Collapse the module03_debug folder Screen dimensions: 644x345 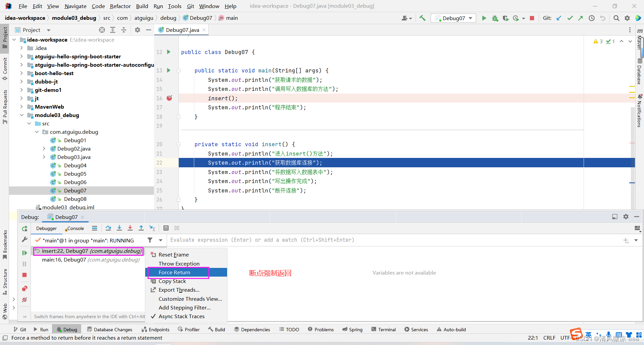[x=21, y=115]
